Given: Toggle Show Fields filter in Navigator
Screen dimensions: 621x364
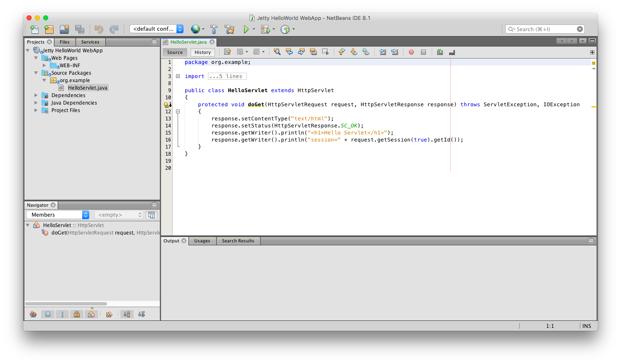Looking at the screenshot, I should click(48, 314).
